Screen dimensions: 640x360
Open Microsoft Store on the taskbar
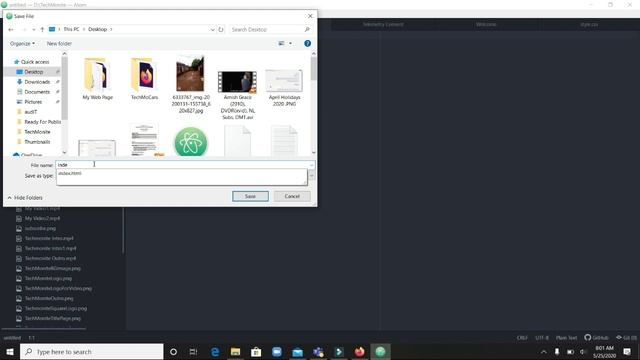(x=256, y=351)
